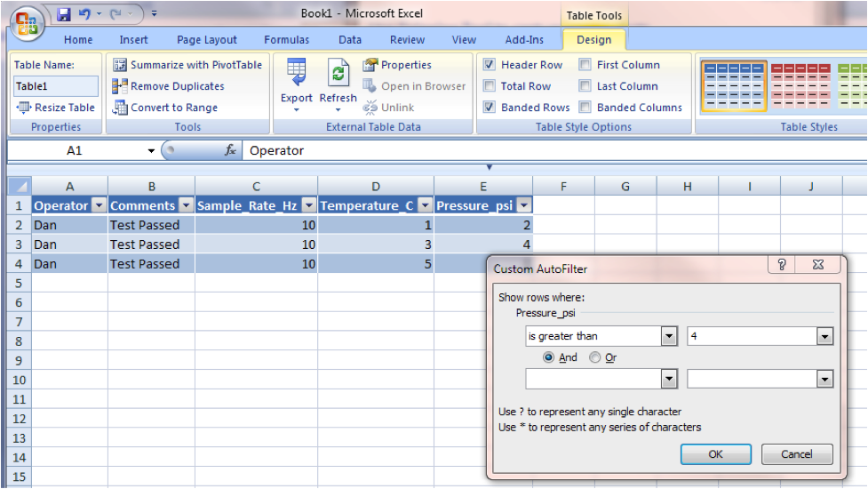Image resolution: width=868 pixels, height=489 pixels.
Task: Open Customize Quick Access Toolbar arrow
Action: [154, 13]
